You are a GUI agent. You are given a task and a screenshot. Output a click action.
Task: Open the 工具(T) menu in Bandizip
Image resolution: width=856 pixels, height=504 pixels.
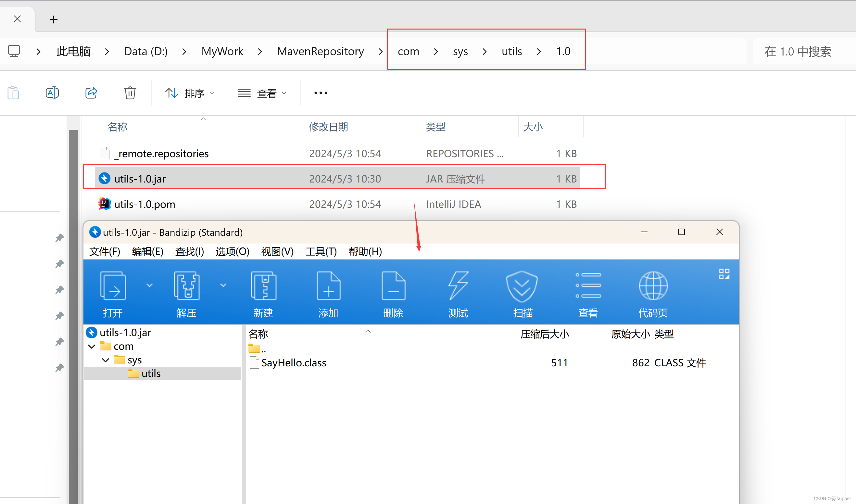point(321,252)
